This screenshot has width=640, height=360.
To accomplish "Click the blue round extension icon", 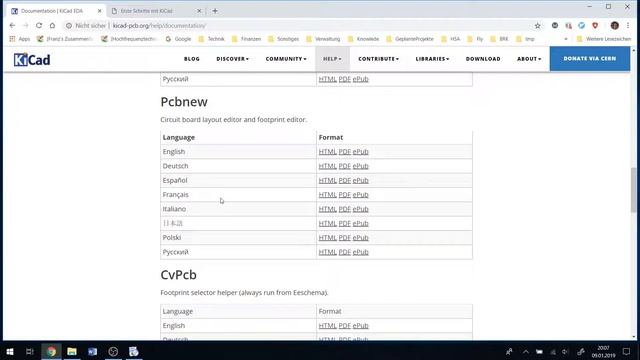I will (x=582, y=25).
